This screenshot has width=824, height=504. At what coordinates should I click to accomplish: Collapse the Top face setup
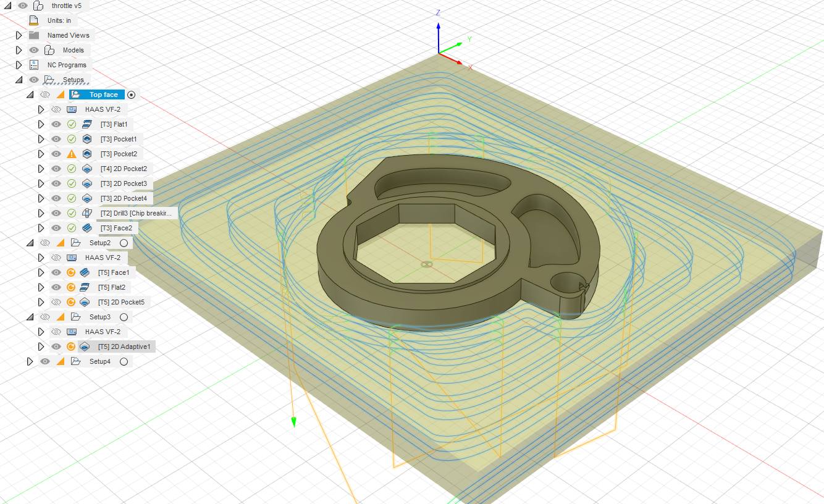[30, 94]
